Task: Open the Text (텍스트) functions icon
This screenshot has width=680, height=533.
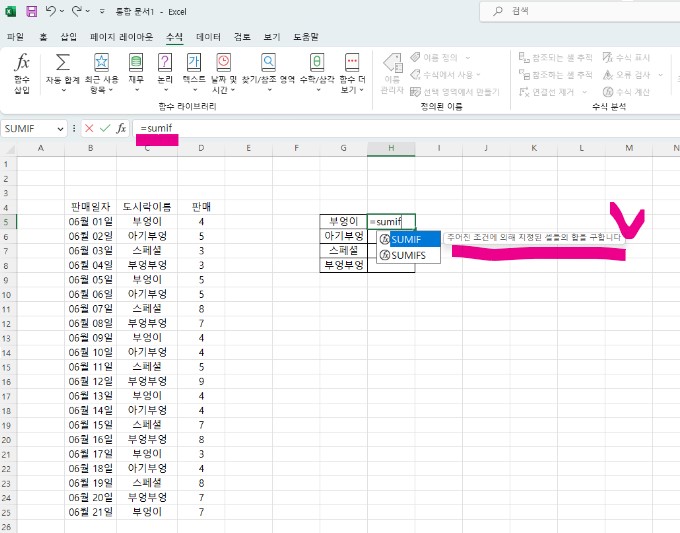Action: (x=194, y=62)
